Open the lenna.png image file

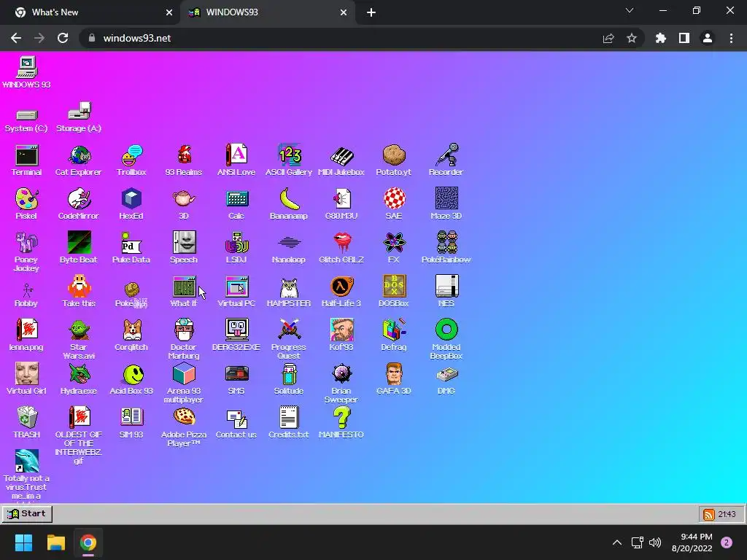click(x=27, y=330)
